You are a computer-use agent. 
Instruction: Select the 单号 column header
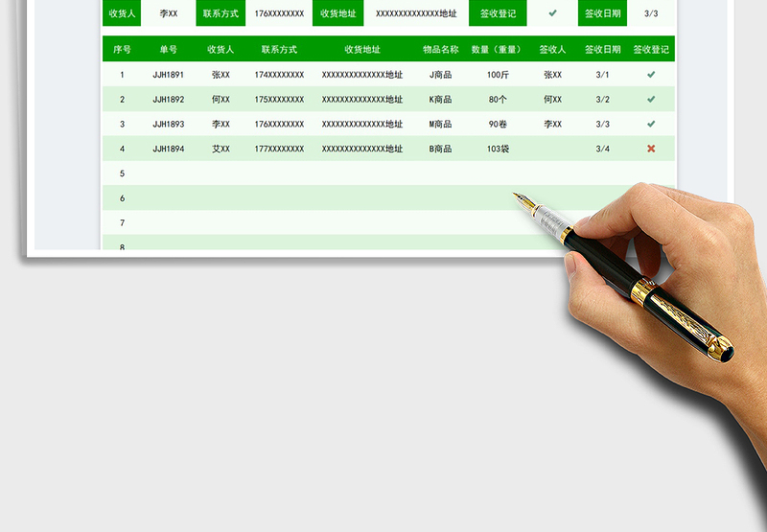coord(169,49)
